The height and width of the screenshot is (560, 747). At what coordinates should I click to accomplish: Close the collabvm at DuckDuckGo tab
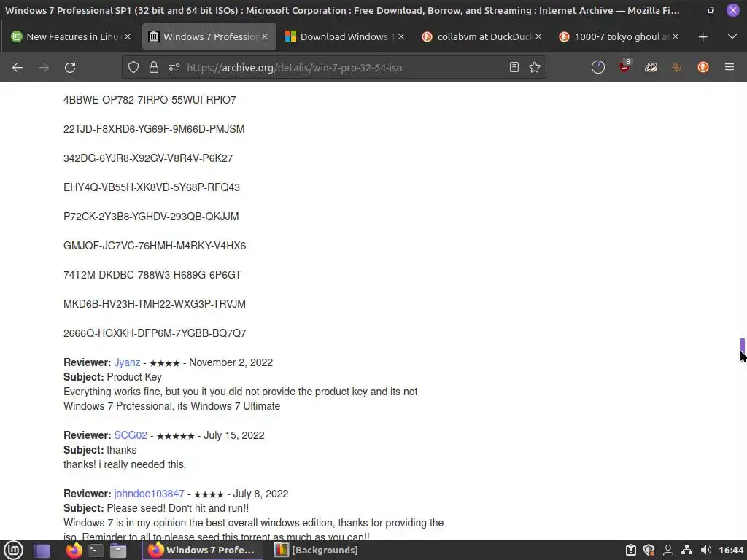[x=538, y=36]
